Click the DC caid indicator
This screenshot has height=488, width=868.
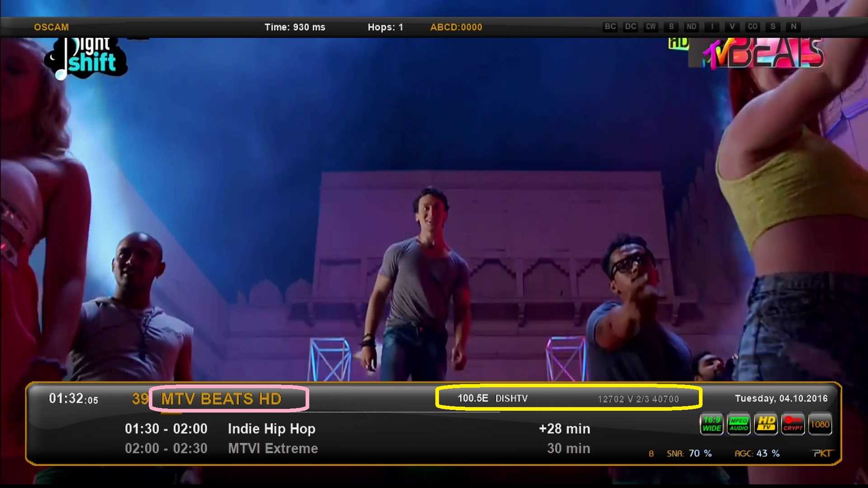(x=631, y=27)
